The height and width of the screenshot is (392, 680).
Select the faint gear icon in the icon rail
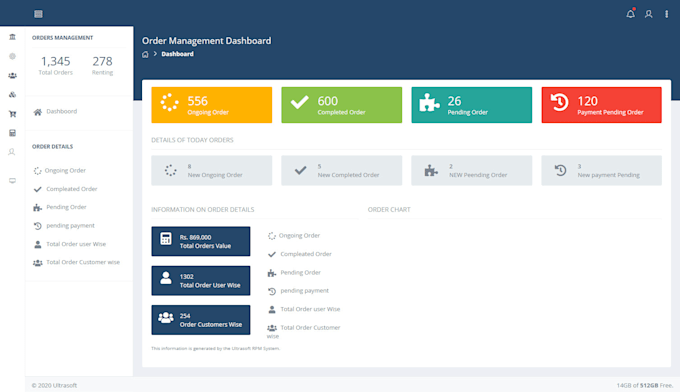[x=12, y=56]
